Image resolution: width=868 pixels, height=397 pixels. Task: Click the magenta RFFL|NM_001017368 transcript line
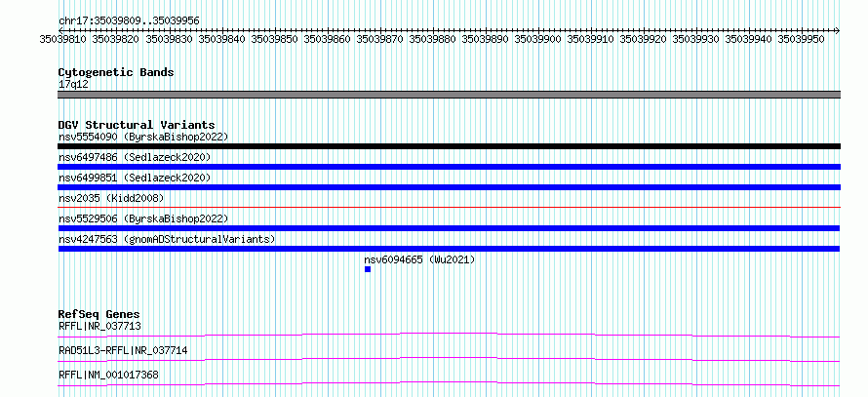449,383
